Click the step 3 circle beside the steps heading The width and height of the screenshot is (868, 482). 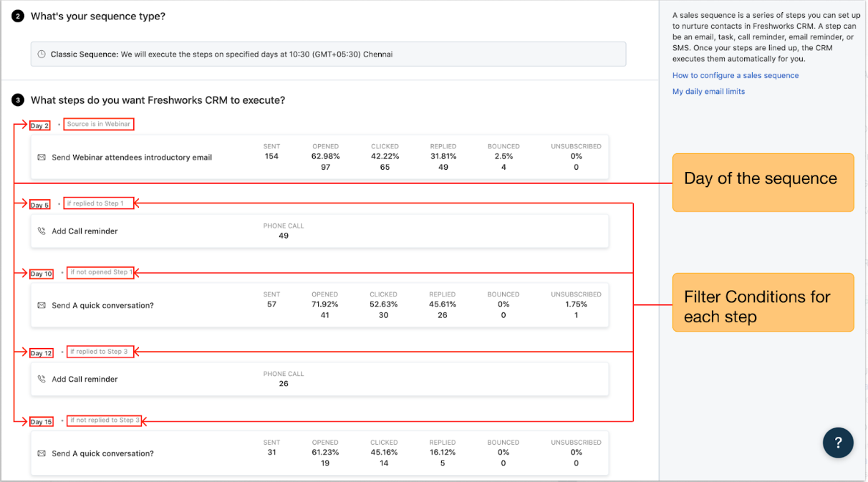click(x=17, y=100)
